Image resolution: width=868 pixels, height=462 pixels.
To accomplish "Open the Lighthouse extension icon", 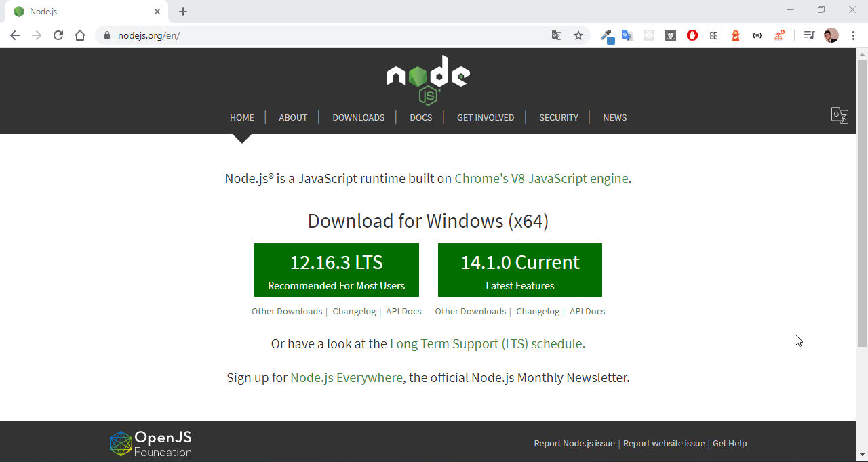I will [736, 35].
